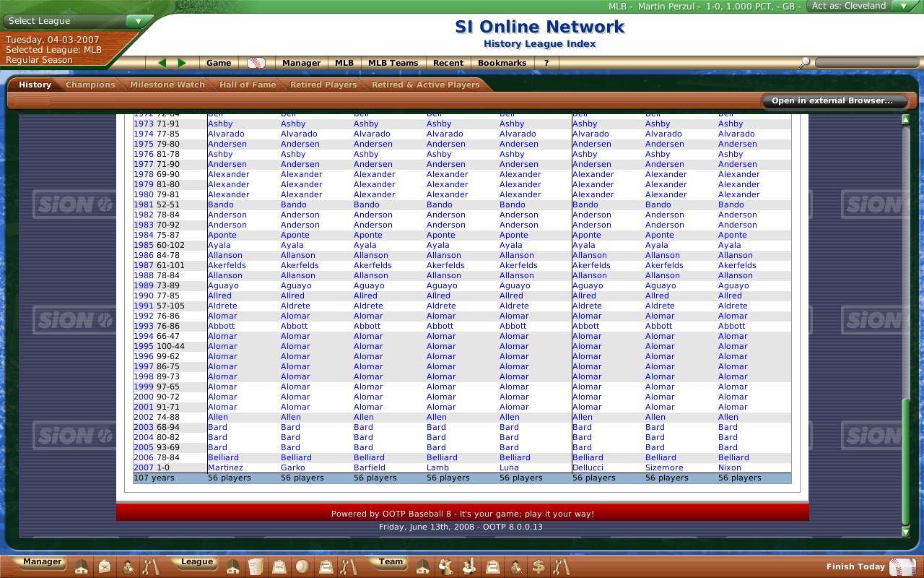Viewport: 924px width, 578px height.
Task: Open the manager mail envelope icon
Action: (105, 567)
